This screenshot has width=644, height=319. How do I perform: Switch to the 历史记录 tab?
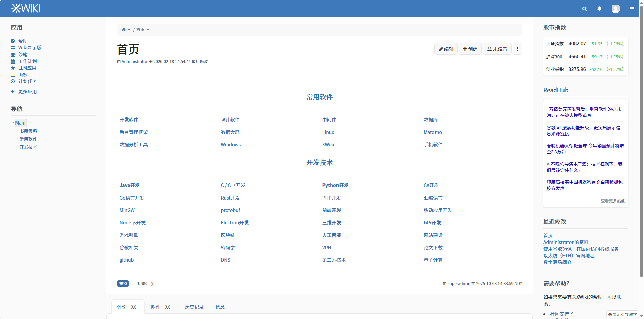194,307
